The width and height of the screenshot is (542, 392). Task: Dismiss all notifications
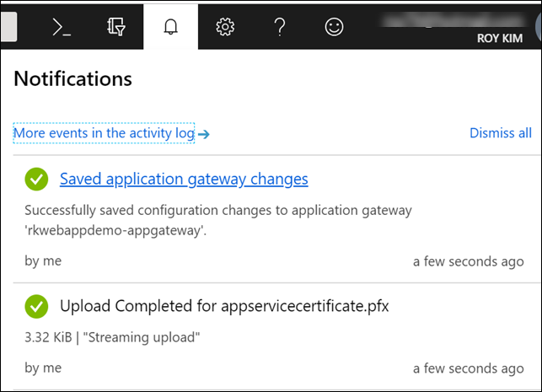(x=501, y=133)
